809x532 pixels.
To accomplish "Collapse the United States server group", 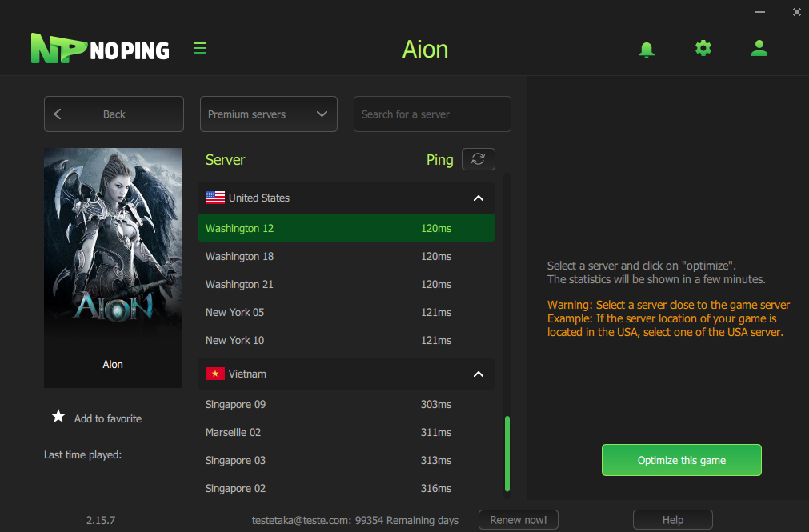I will pos(479,198).
